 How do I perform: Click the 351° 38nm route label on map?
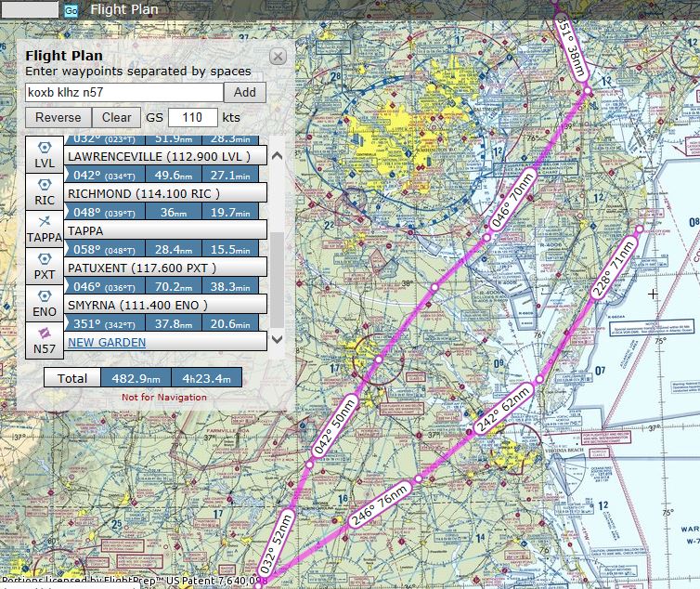[x=571, y=46]
